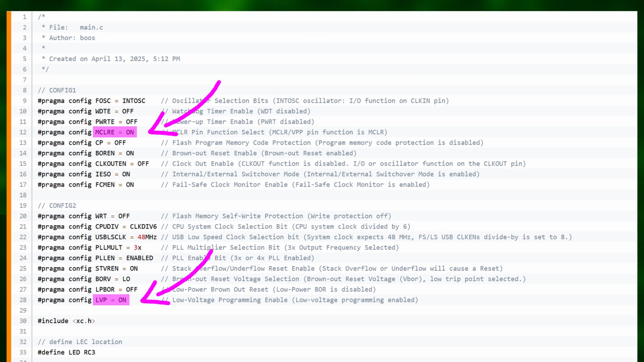Click the '// define LEC location' comment
Image resolution: width=644 pixels, height=362 pixels.
80,342
